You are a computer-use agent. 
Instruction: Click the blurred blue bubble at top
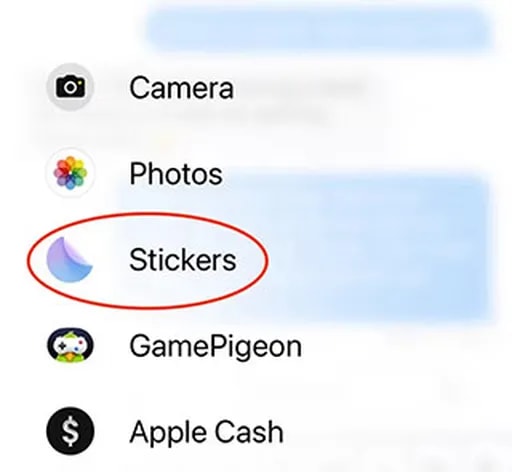coord(319,29)
